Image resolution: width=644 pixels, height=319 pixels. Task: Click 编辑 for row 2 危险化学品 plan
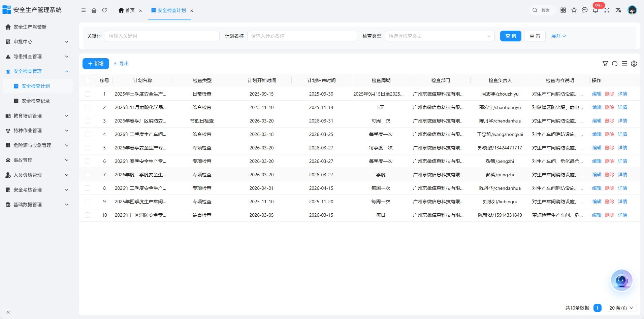(x=597, y=107)
